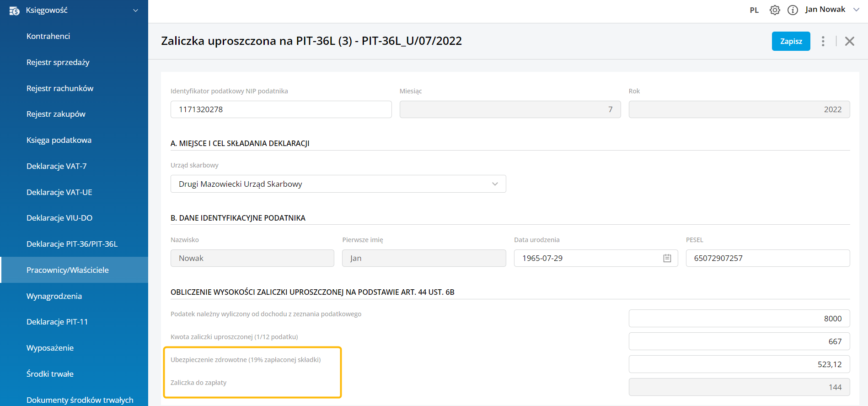Expand the Księgowość module dropdown
Image resolution: width=868 pixels, height=406 pixels.
coord(135,11)
